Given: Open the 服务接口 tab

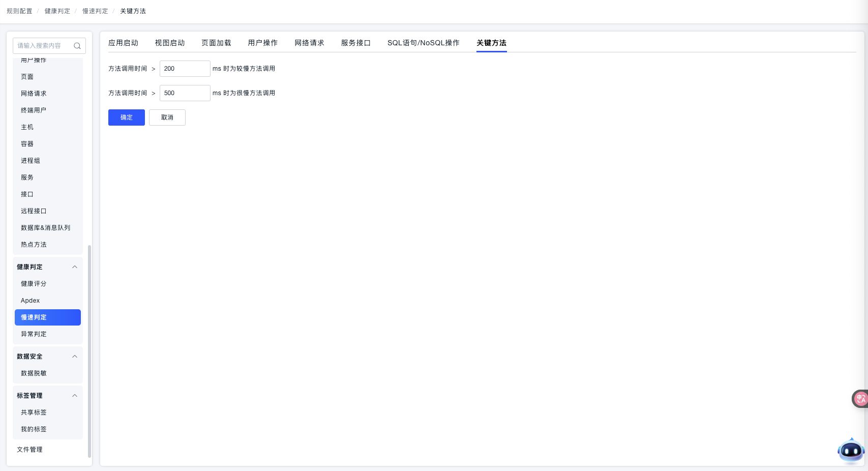Looking at the screenshot, I should tap(355, 43).
